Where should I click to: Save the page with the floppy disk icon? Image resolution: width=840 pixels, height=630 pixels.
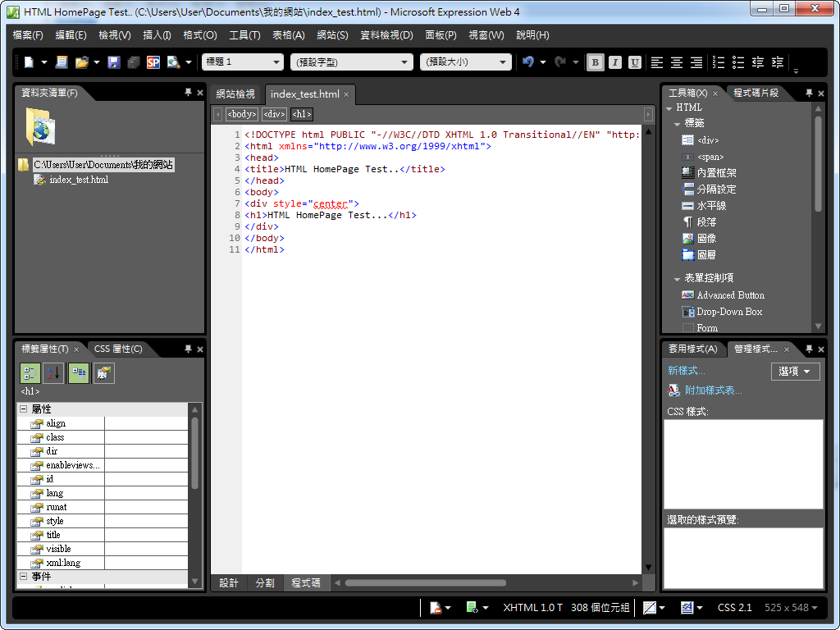[113, 62]
